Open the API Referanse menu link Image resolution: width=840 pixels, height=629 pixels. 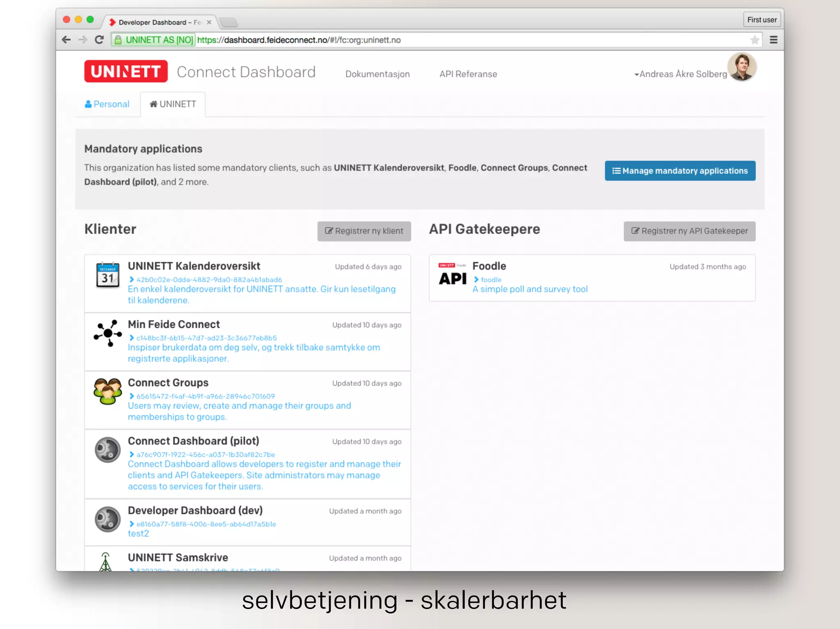468,74
